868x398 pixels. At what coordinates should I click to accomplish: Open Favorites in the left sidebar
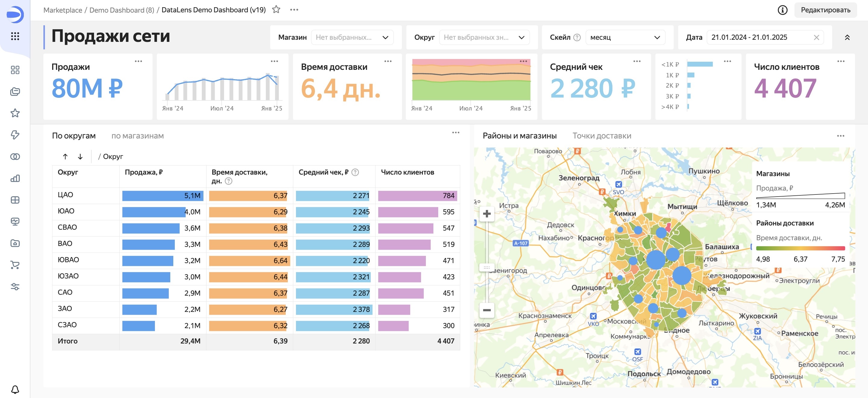pos(15,113)
